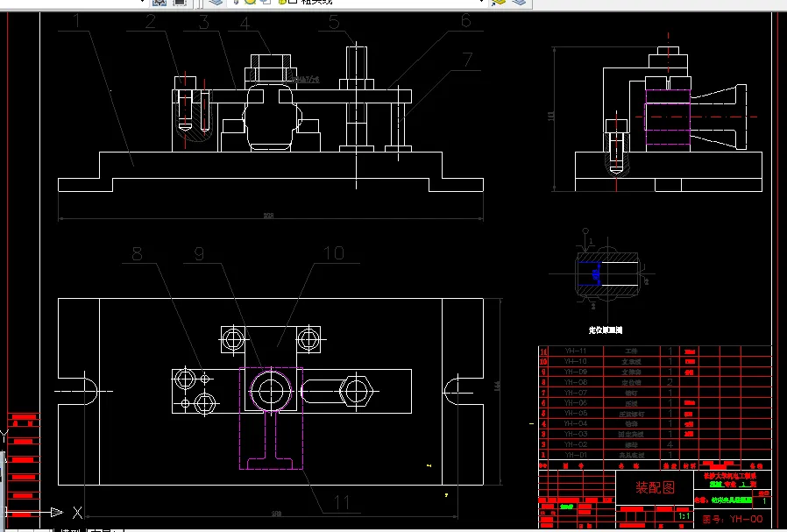
Task: Select callout number 10 in the plan view
Action: pos(334,253)
